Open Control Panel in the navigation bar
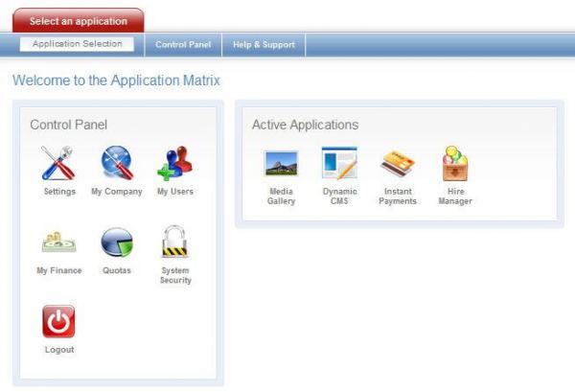This screenshot has width=575, height=392. [182, 44]
